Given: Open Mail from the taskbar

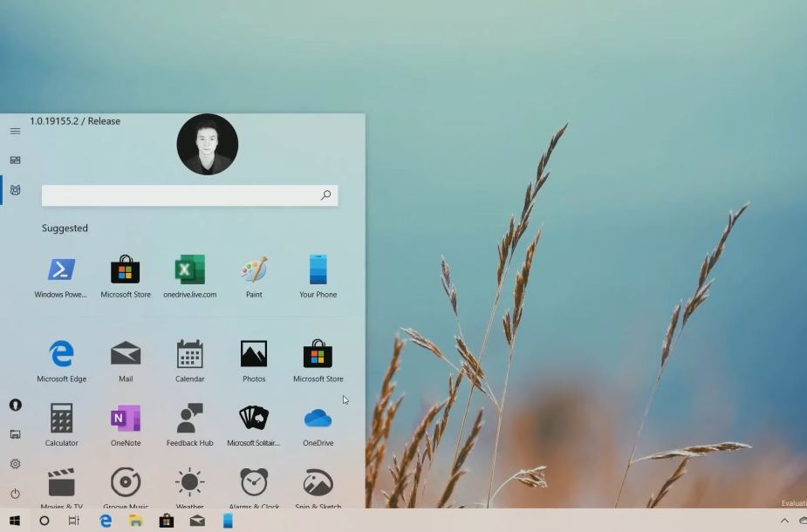Looking at the screenshot, I should (197, 521).
